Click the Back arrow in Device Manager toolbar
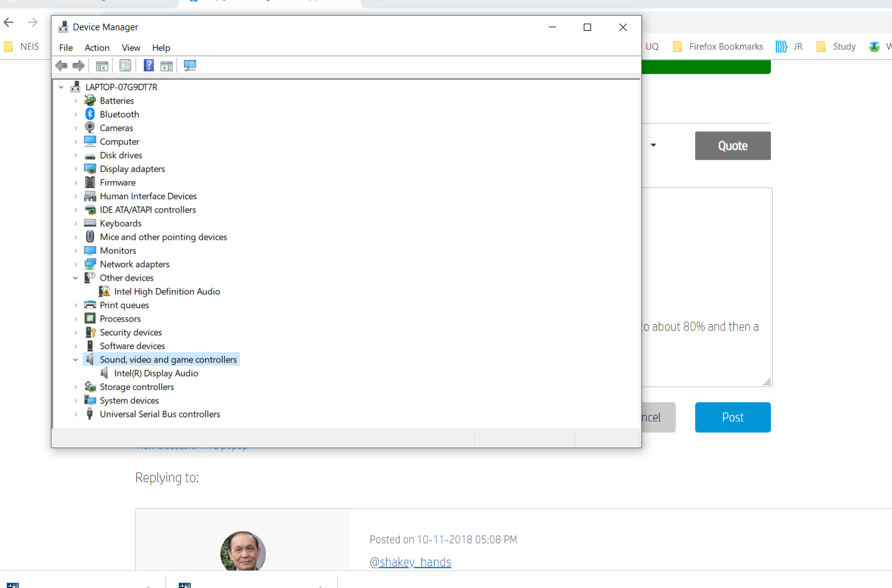Image resolution: width=892 pixels, height=588 pixels. click(61, 65)
